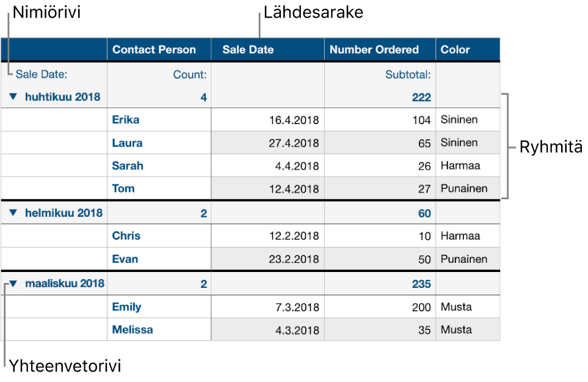Image resolution: width=588 pixels, height=382 pixels.
Task: Select the subtotal value 222
Action: [421, 97]
